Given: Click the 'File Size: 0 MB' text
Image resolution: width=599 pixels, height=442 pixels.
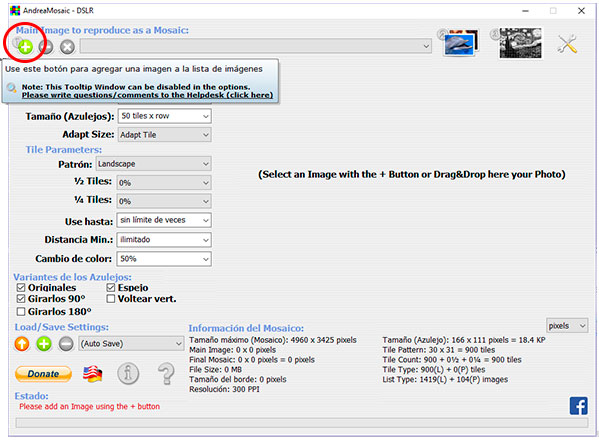Looking at the screenshot, I should tap(215, 369).
